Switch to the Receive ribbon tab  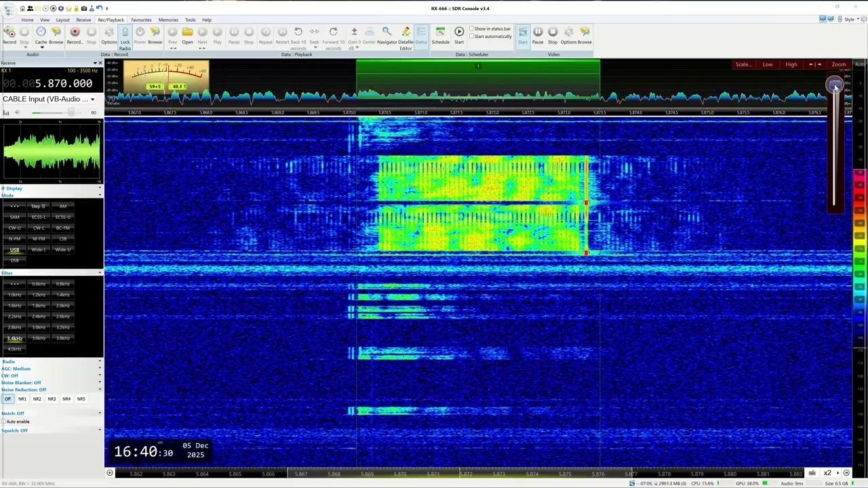(83, 20)
